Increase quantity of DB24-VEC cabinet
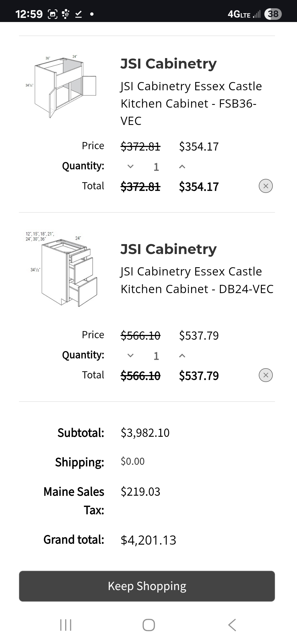This screenshot has width=297, height=644. tap(182, 355)
